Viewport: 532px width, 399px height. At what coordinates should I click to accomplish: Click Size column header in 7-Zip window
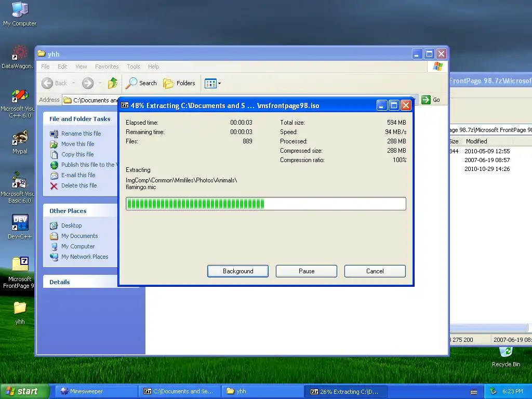[454, 141]
